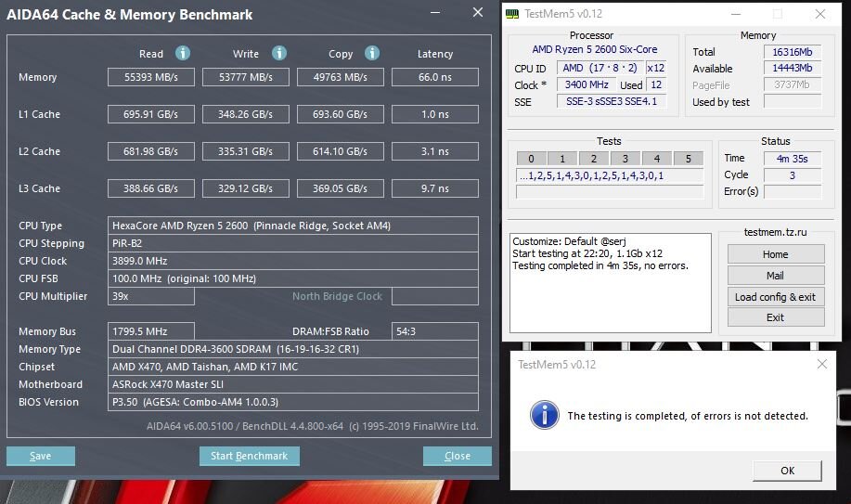This screenshot has height=504, width=851.
Task: Click the Memory Type DDR4-3600 field
Action: click(x=293, y=349)
